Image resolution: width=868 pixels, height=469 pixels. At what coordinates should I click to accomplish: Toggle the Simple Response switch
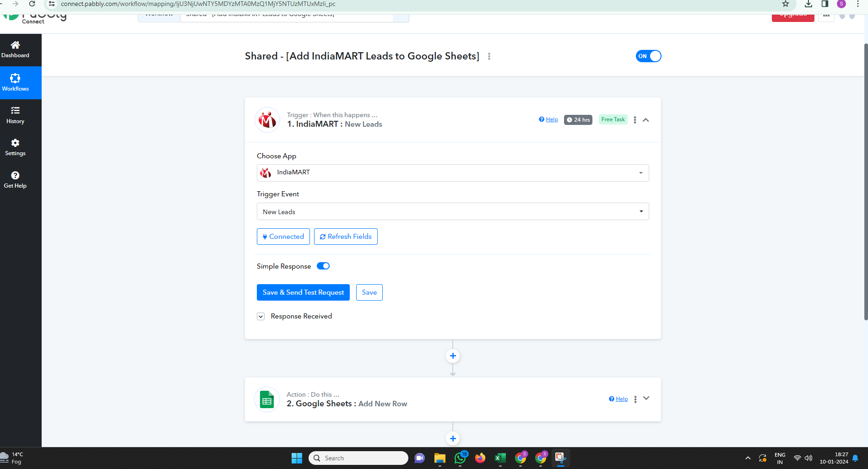pyautogui.click(x=323, y=266)
